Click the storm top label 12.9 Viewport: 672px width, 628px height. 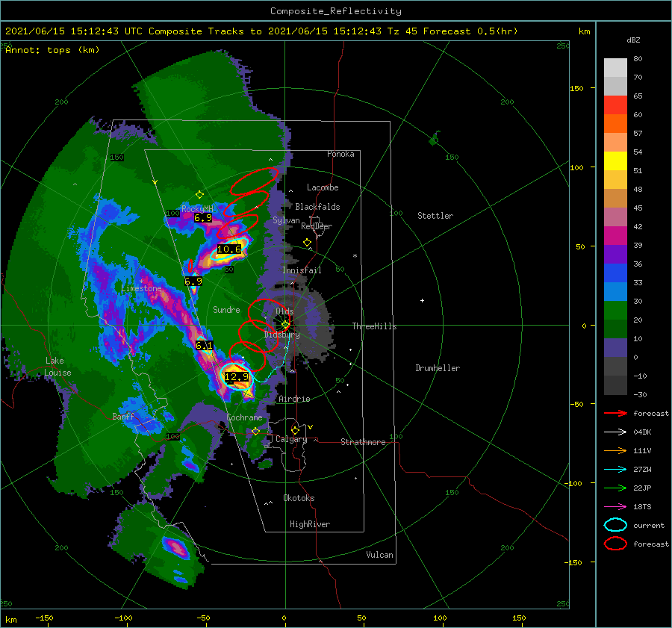pyautogui.click(x=237, y=376)
